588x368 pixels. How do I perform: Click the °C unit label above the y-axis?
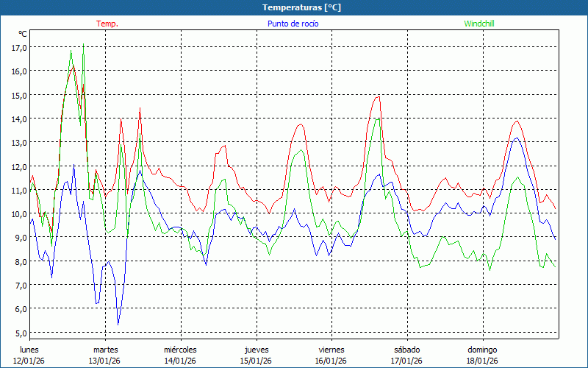point(23,34)
